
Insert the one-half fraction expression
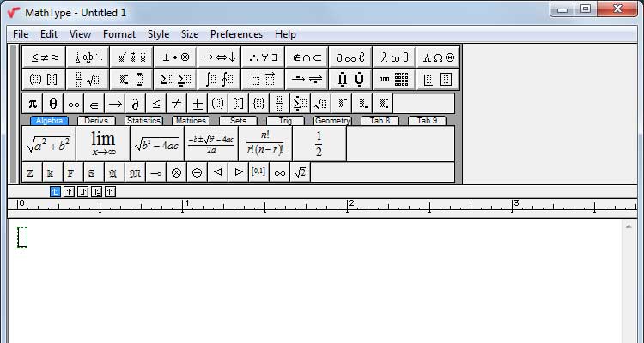[319, 143]
